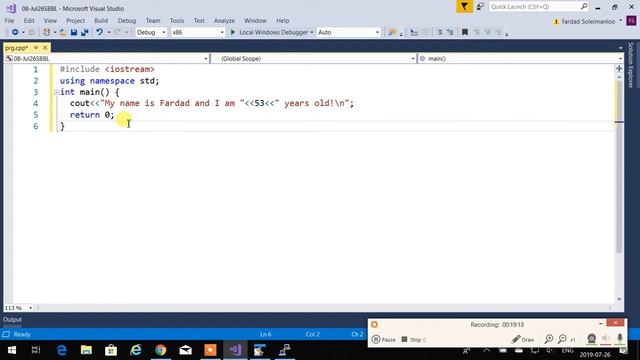Click the Save icon in toolbar
Image resolution: width=640 pixels, height=360 pixels.
click(x=74, y=32)
